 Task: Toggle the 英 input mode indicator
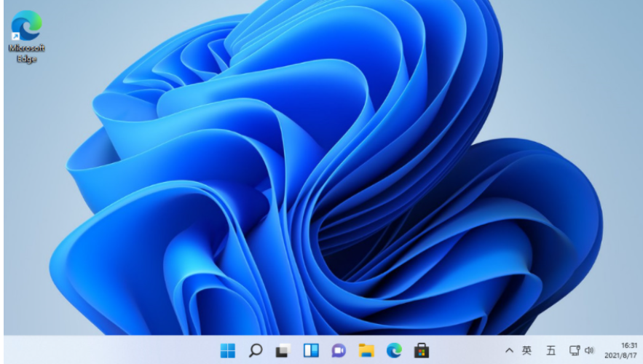(x=527, y=350)
